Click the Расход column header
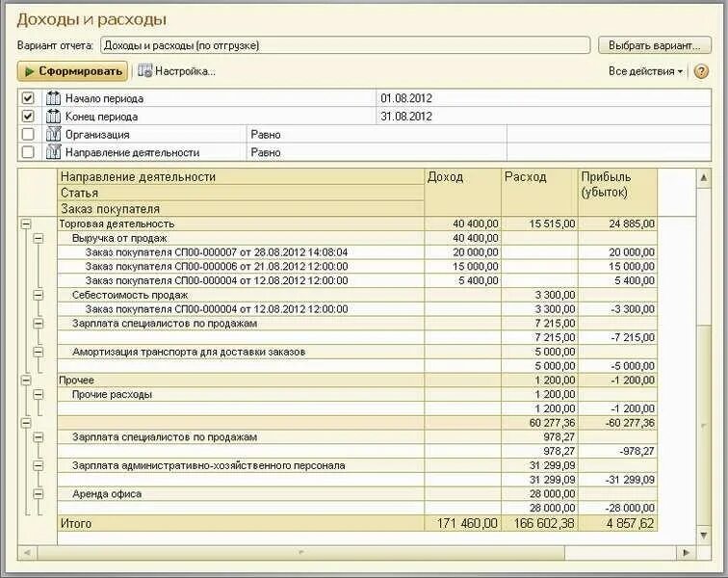The width and height of the screenshot is (728, 578). [539, 193]
